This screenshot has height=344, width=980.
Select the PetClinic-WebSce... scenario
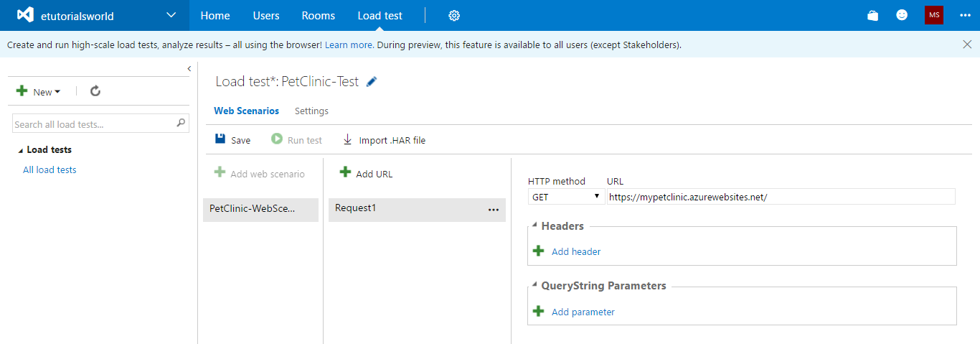(x=261, y=209)
